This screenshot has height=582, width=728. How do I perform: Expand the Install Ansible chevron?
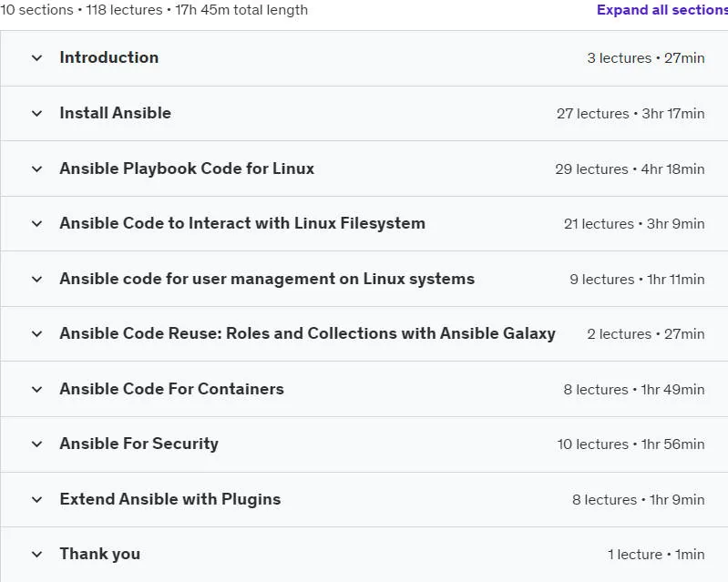(36, 113)
